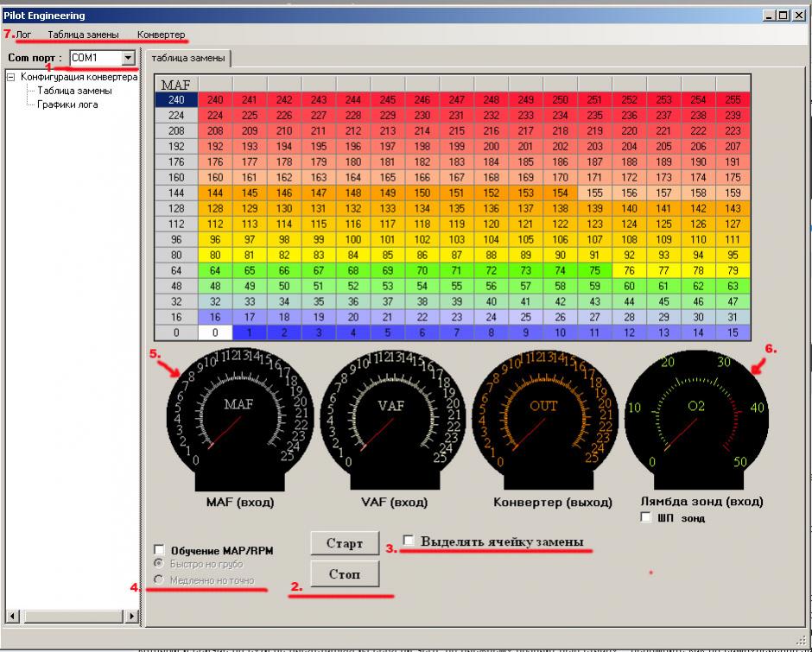Screen dimensions: 812x652
Task: Click the green O2 lambda gauge
Action: coord(696,420)
